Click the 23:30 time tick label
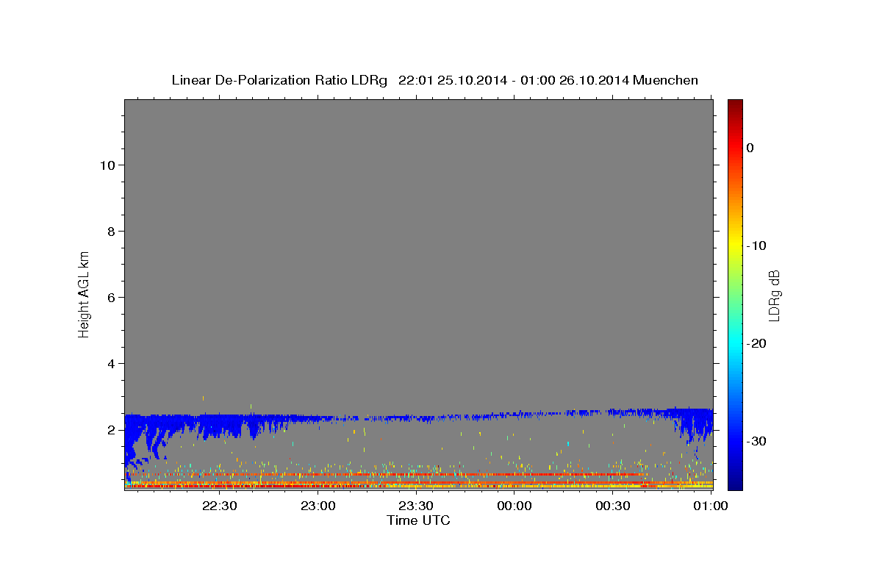Viewport: 882px width, 588px height. point(416,506)
